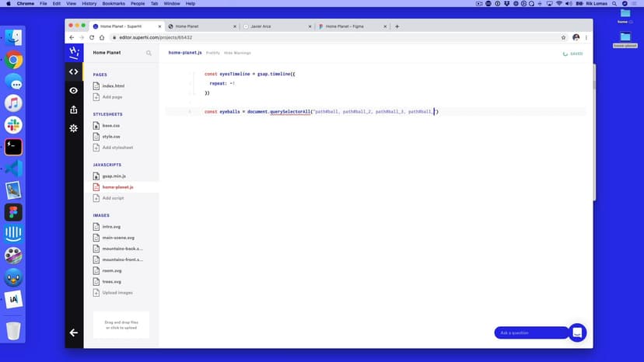Open the code editor view icon

point(74,71)
